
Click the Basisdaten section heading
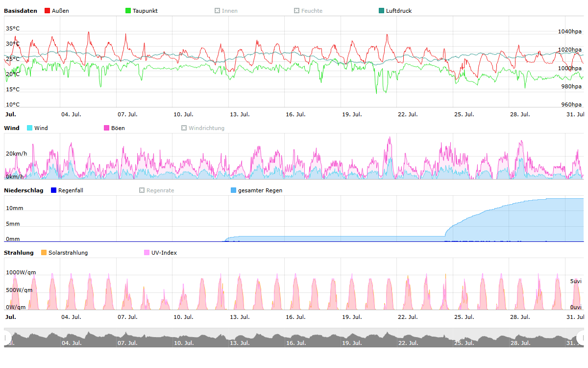[21, 11]
